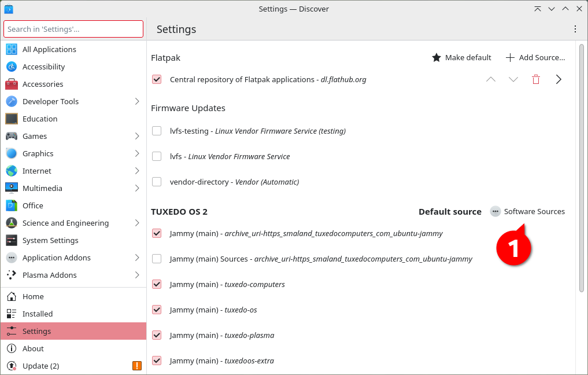Select the Plasma Addons icon

click(12, 275)
